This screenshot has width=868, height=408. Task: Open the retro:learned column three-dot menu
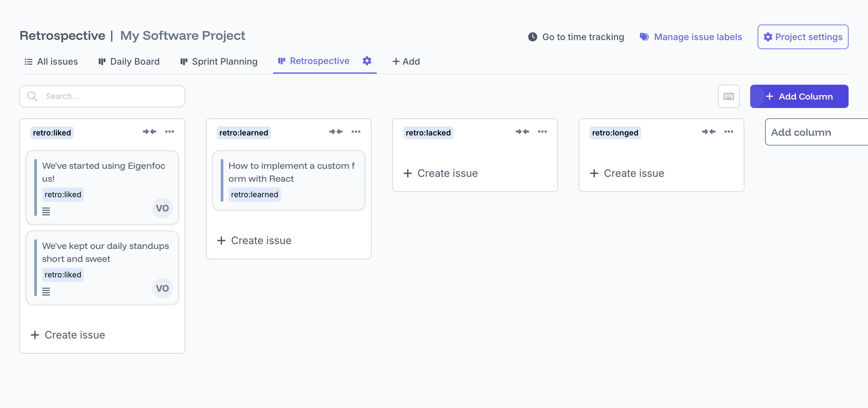pyautogui.click(x=356, y=132)
